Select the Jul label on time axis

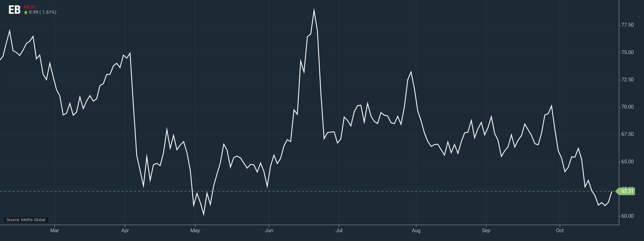coord(339,231)
